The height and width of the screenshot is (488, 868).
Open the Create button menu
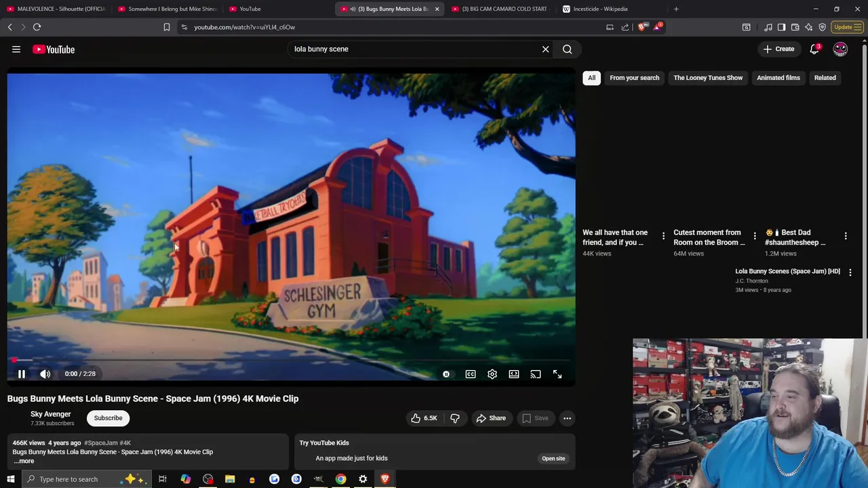click(x=778, y=49)
